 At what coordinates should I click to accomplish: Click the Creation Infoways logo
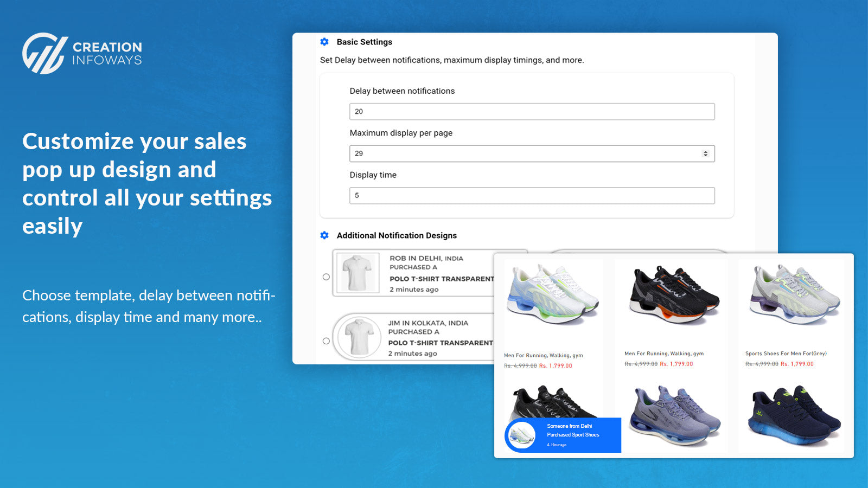click(81, 52)
